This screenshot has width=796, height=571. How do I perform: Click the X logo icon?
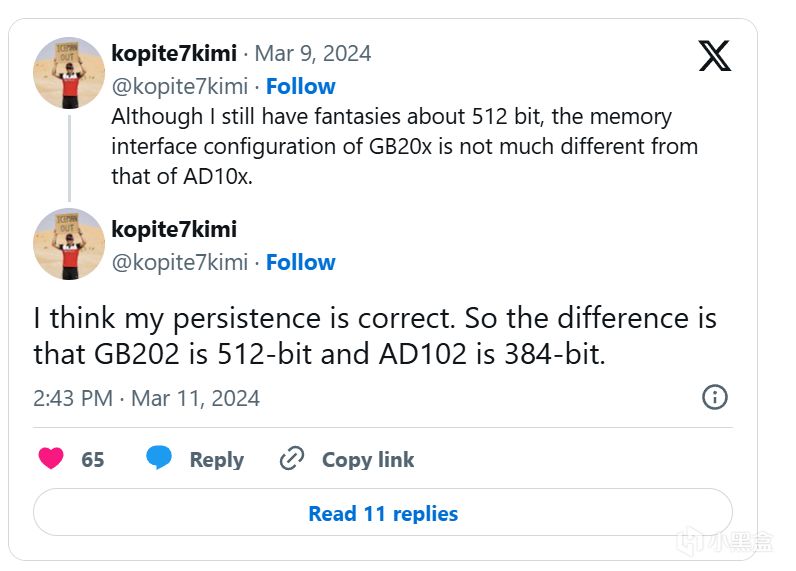[714, 55]
